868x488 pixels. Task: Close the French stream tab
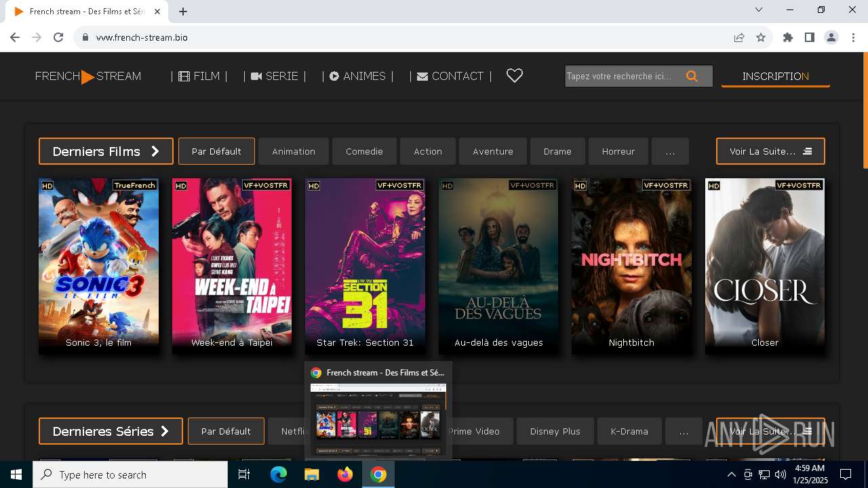click(157, 12)
